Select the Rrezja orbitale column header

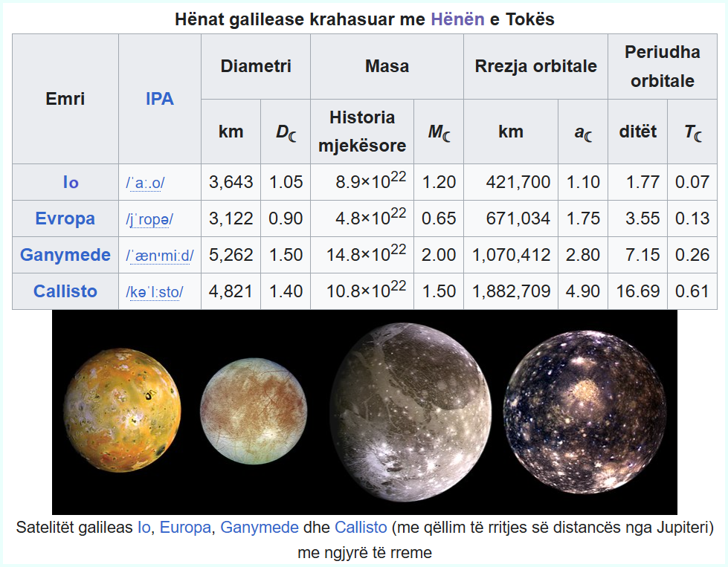pyautogui.click(x=536, y=66)
